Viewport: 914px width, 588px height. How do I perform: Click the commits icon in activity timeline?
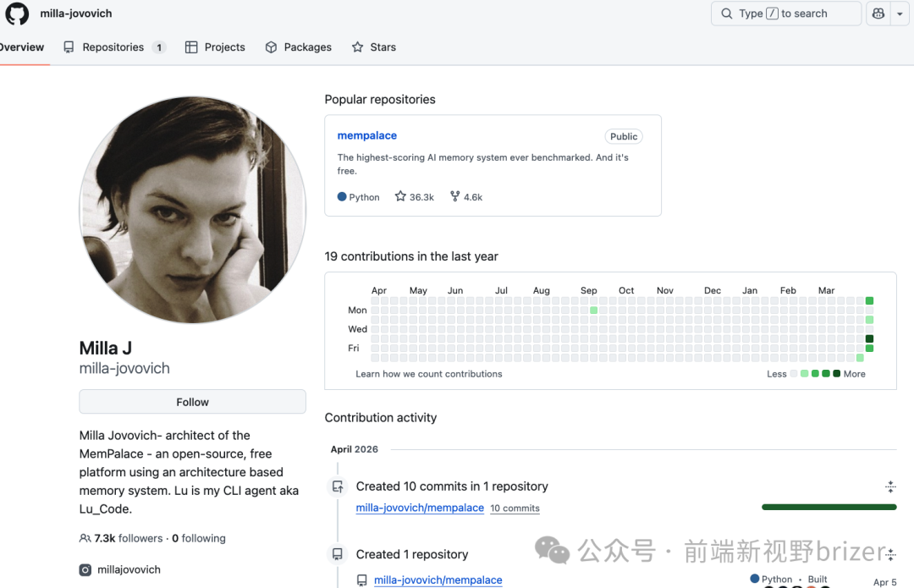click(x=338, y=486)
